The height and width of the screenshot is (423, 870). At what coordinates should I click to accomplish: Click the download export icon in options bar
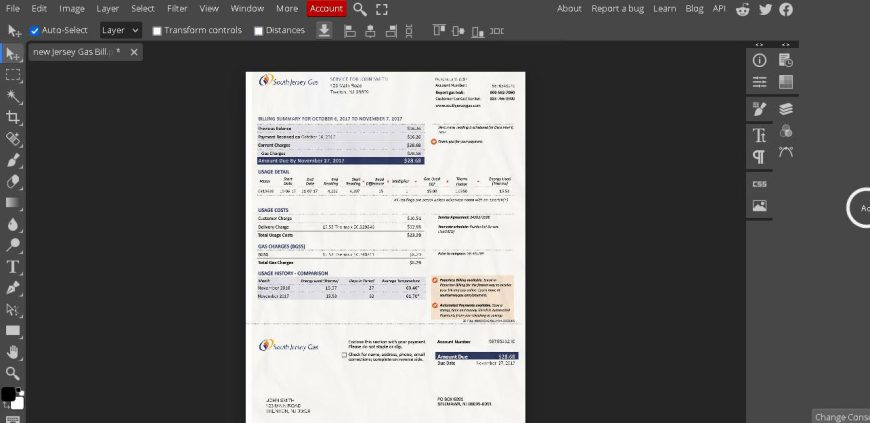[x=325, y=31]
